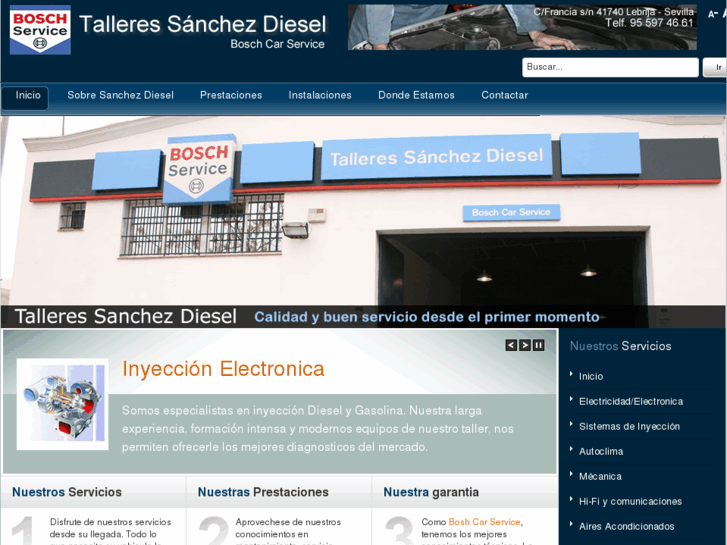Click the slogan Calidad y buen servicio text

(x=427, y=317)
